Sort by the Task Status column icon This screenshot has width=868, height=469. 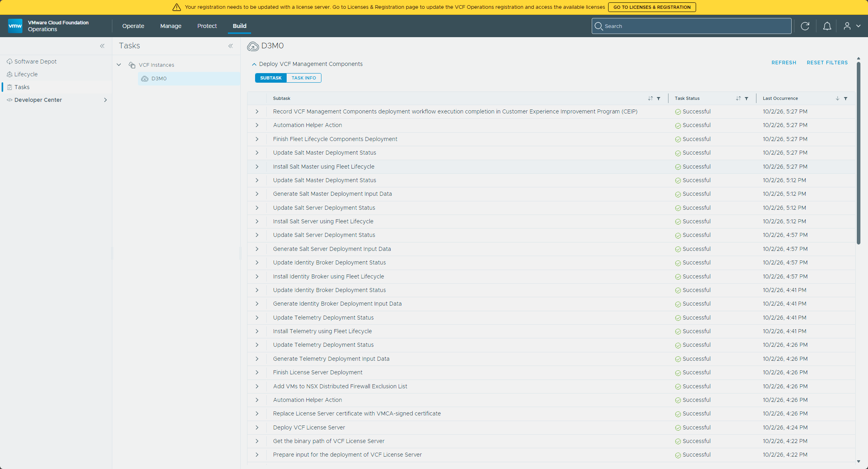click(x=738, y=98)
